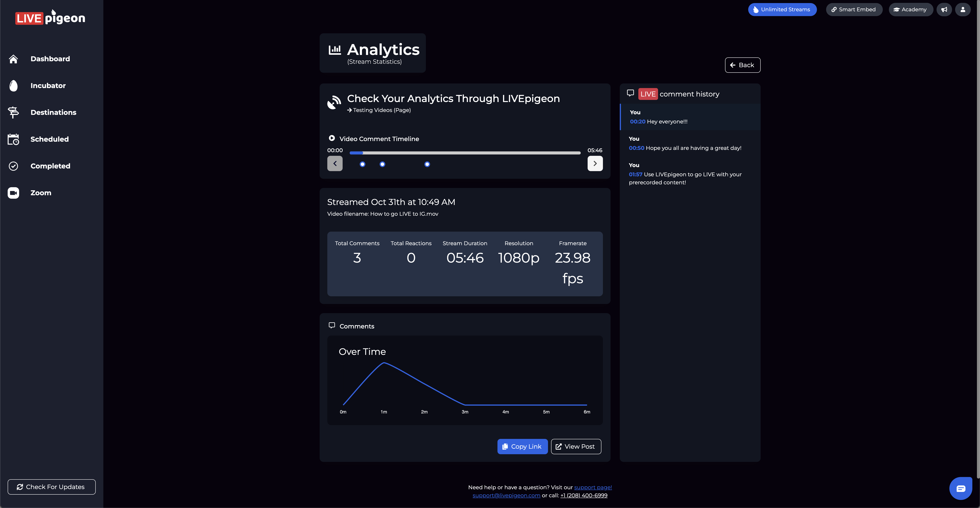Select the third comment timeline marker

point(427,164)
